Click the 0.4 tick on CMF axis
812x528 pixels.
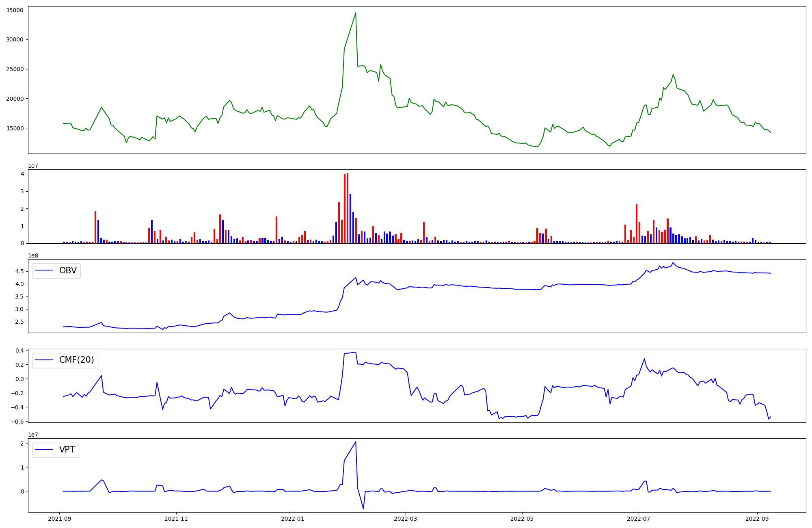[x=20, y=350]
